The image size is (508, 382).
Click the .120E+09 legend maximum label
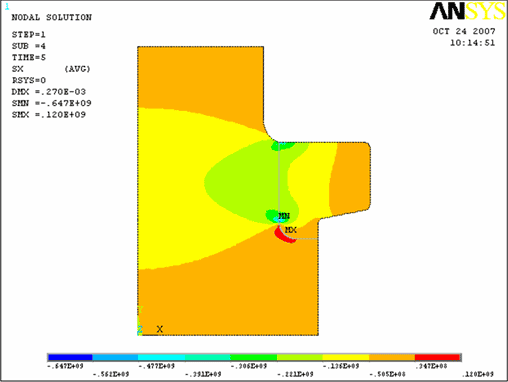(x=478, y=374)
